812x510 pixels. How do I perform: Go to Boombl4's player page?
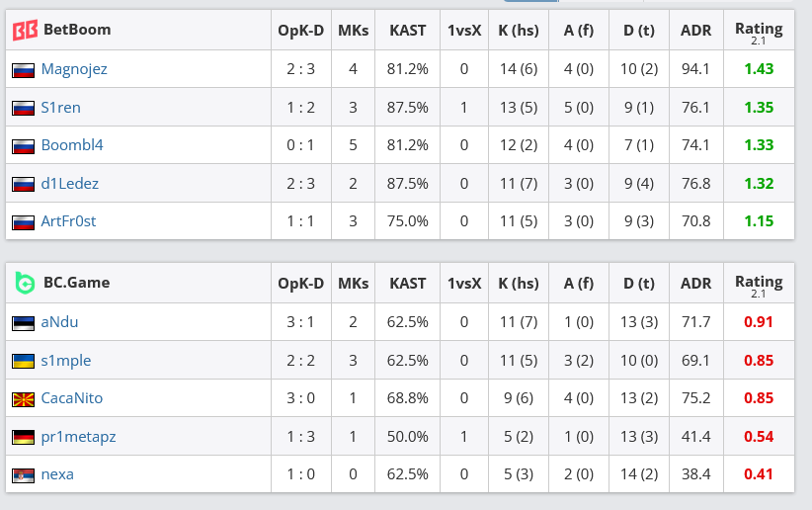[72, 145]
